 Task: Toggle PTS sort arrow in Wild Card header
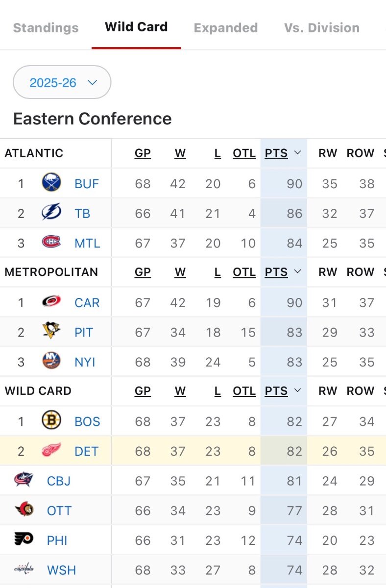coord(297,391)
